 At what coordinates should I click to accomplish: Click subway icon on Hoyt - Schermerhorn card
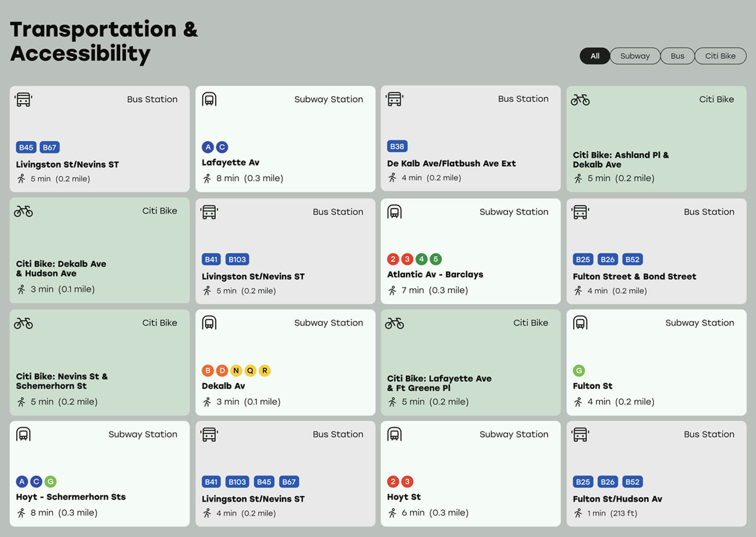click(x=23, y=434)
